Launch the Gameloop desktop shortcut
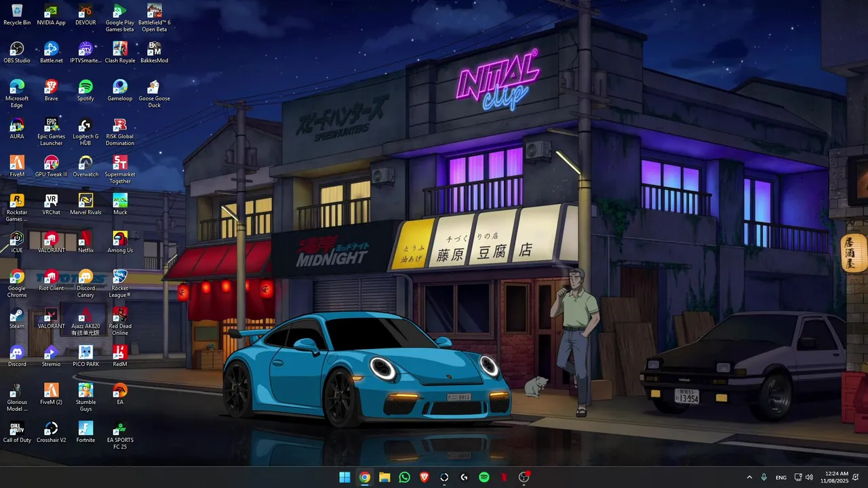Image resolution: width=868 pixels, height=488 pixels. 120,91
